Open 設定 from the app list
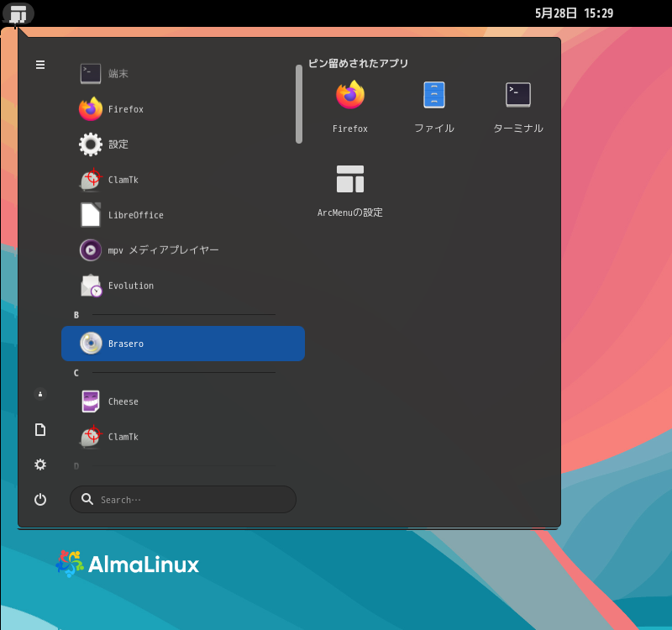This screenshot has height=630, width=672. (183, 144)
